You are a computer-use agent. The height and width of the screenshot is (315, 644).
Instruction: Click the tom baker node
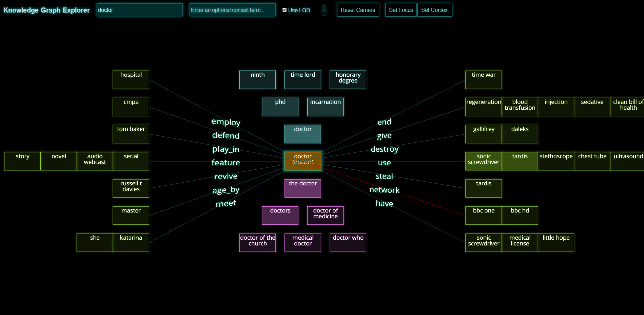coord(131,134)
